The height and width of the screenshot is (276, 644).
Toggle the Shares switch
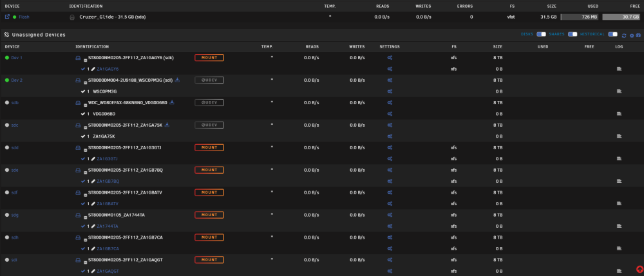(x=573, y=34)
